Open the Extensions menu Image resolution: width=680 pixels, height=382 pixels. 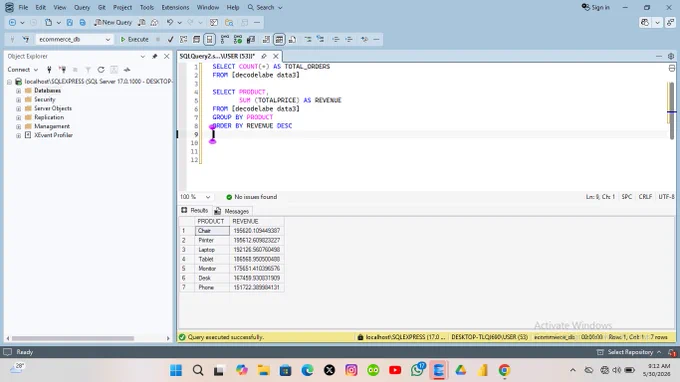pyautogui.click(x=175, y=7)
